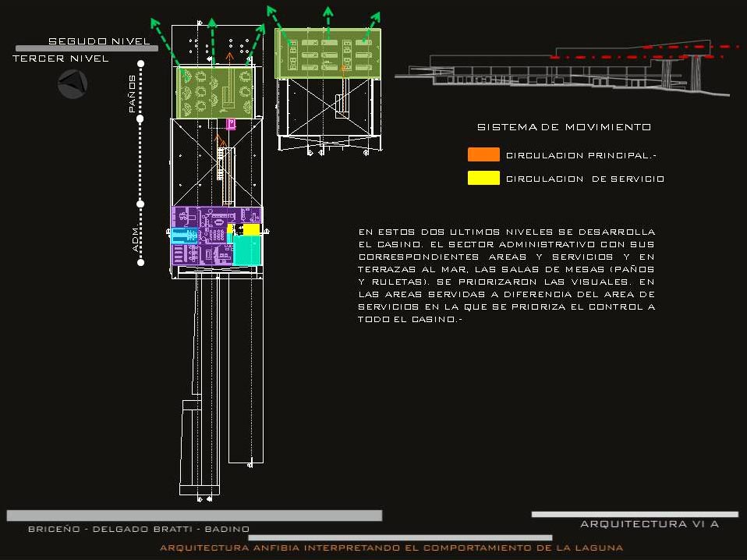Click the 'EN ESTOS DOS ULTIMOS NIVELES' paragraph

tap(506, 275)
